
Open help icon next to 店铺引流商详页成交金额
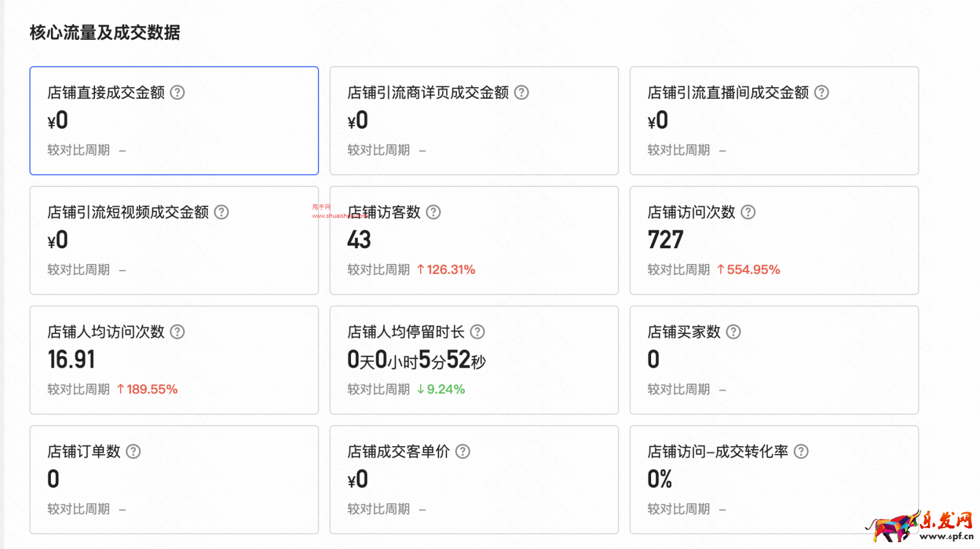[521, 93]
